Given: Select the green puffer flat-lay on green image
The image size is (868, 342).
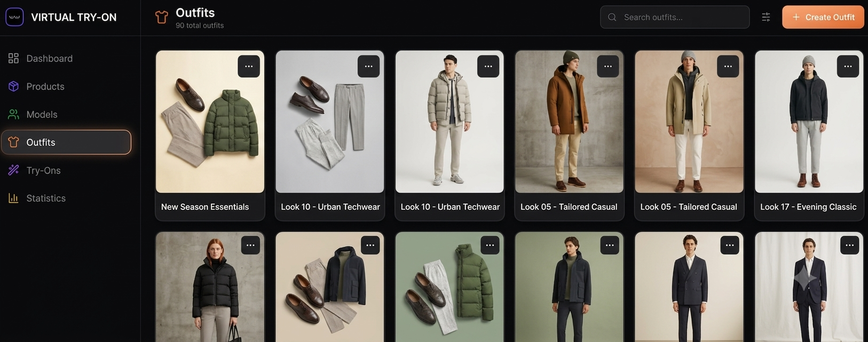Looking at the screenshot, I should pyautogui.click(x=449, y=287).
